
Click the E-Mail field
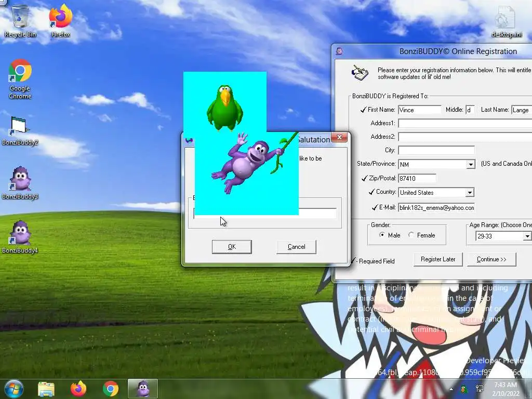[x=436, y=208]
